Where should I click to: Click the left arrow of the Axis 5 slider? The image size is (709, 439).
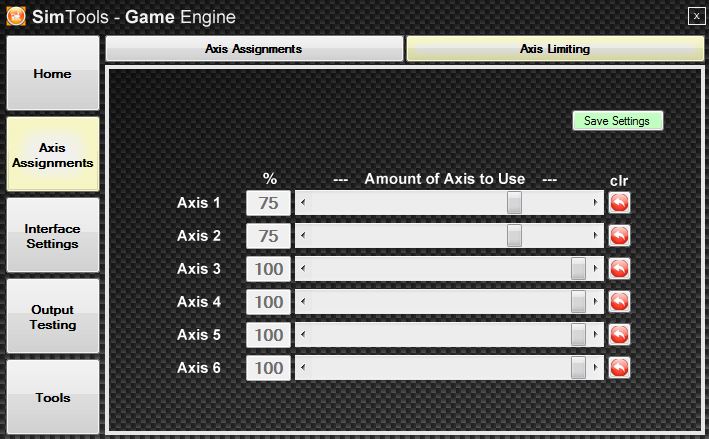click(303, 335)
